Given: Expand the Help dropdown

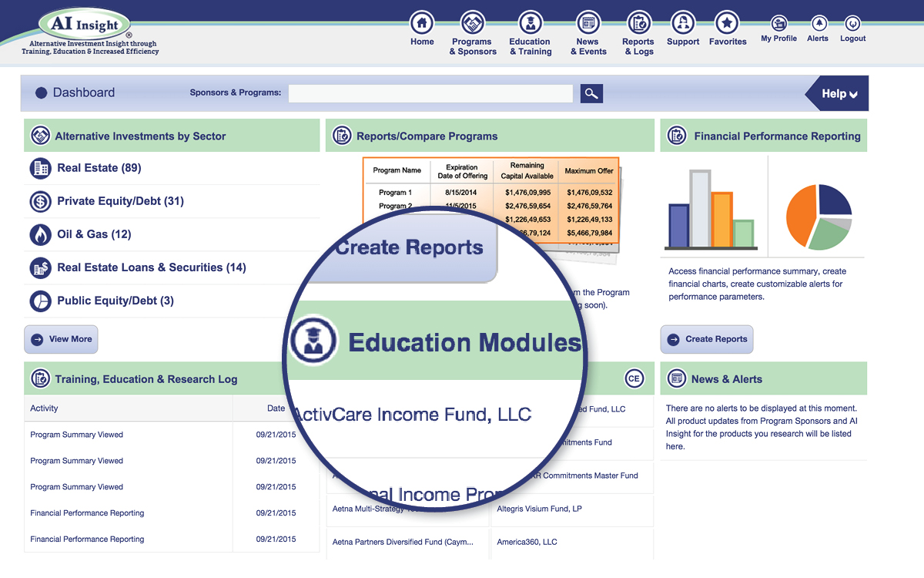Looking at the screenshot, I should [839, 94].
